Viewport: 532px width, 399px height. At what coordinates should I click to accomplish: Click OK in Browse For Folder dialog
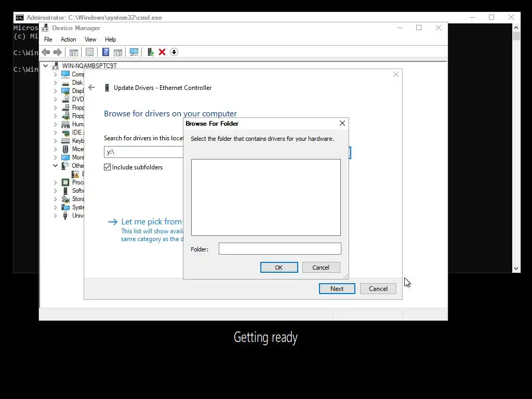(x=279, y=268)
